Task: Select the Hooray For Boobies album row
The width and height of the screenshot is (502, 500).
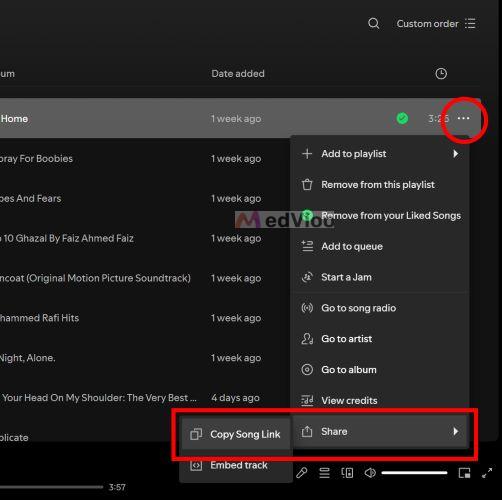Action: point(36,159)
